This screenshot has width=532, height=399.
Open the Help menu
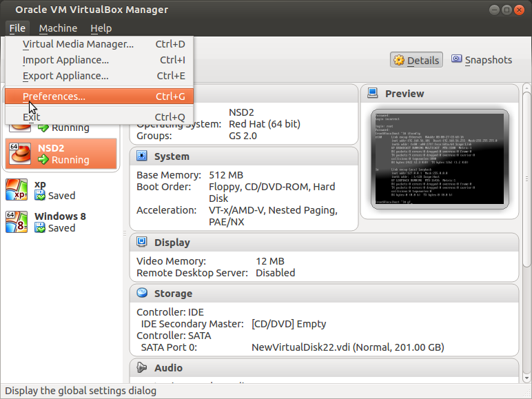tap(101, 28)
